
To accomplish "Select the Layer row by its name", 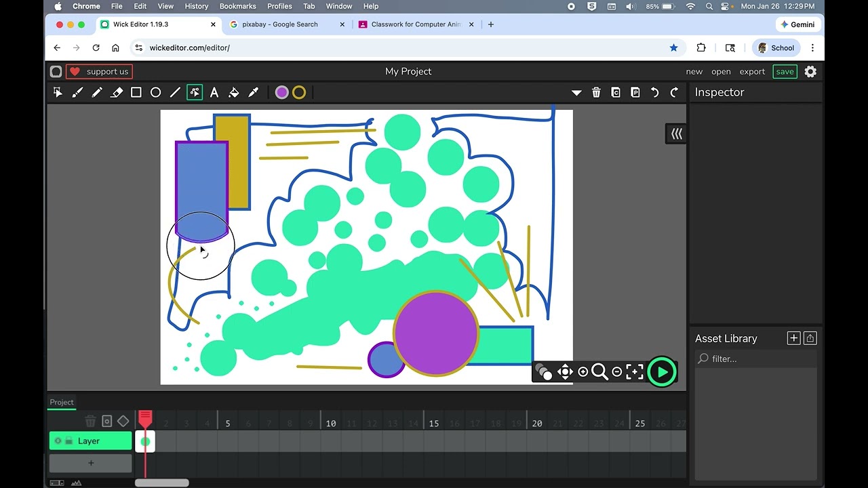I will click(x=89, y=441).
